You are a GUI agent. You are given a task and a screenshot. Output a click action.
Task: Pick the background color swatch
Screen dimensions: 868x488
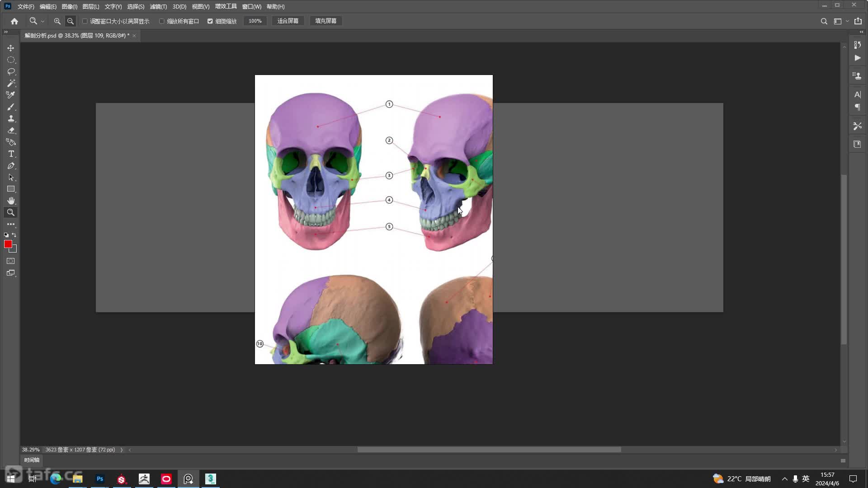[x=14, y=249]
